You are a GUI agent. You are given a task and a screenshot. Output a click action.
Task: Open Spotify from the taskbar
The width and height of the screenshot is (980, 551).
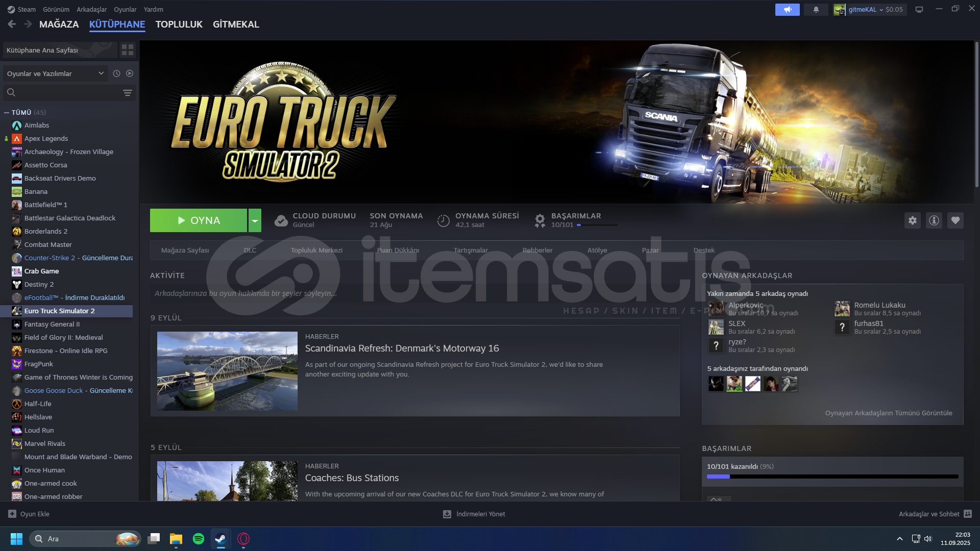coord(198,539)
